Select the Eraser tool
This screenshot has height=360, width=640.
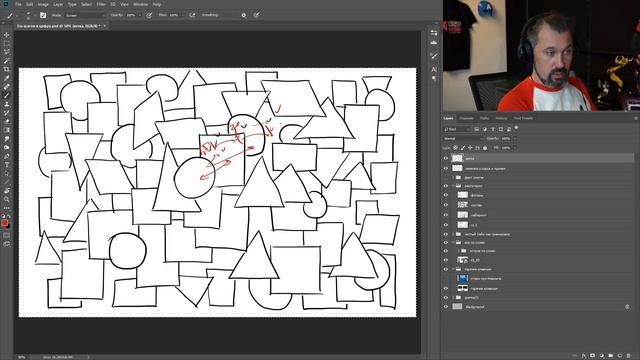(7, 121)
